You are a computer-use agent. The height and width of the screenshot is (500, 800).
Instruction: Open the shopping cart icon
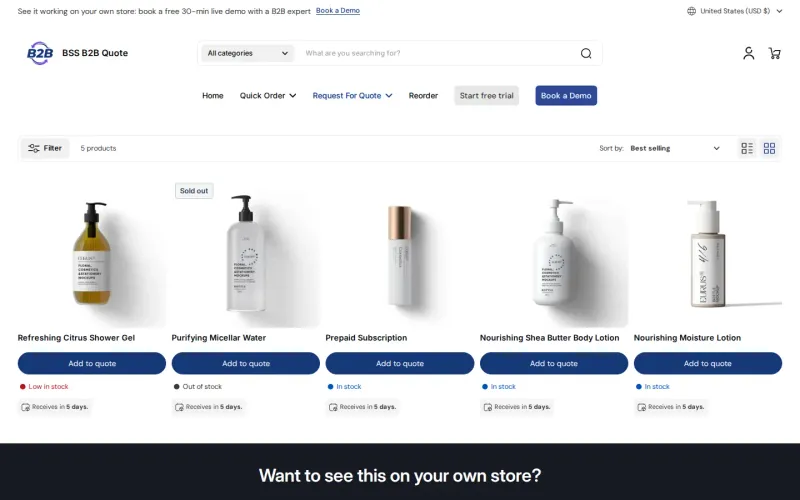(x=774, y=53)
